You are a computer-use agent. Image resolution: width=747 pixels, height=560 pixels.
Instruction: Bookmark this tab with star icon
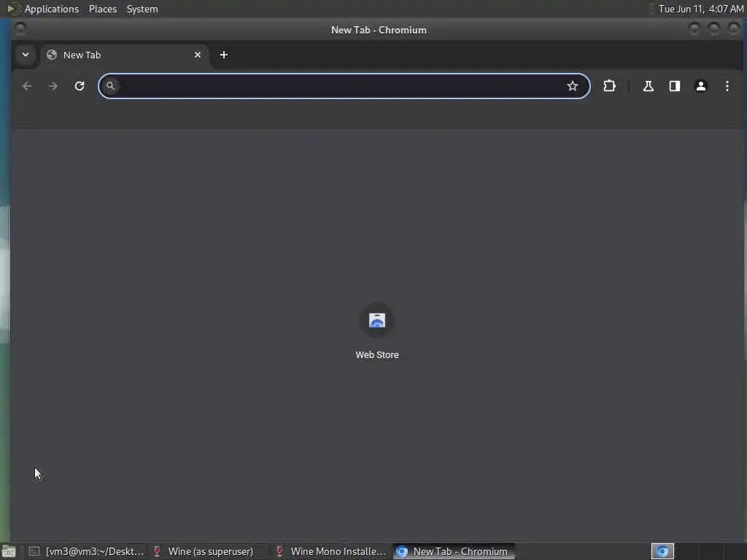tap(572, 86)
